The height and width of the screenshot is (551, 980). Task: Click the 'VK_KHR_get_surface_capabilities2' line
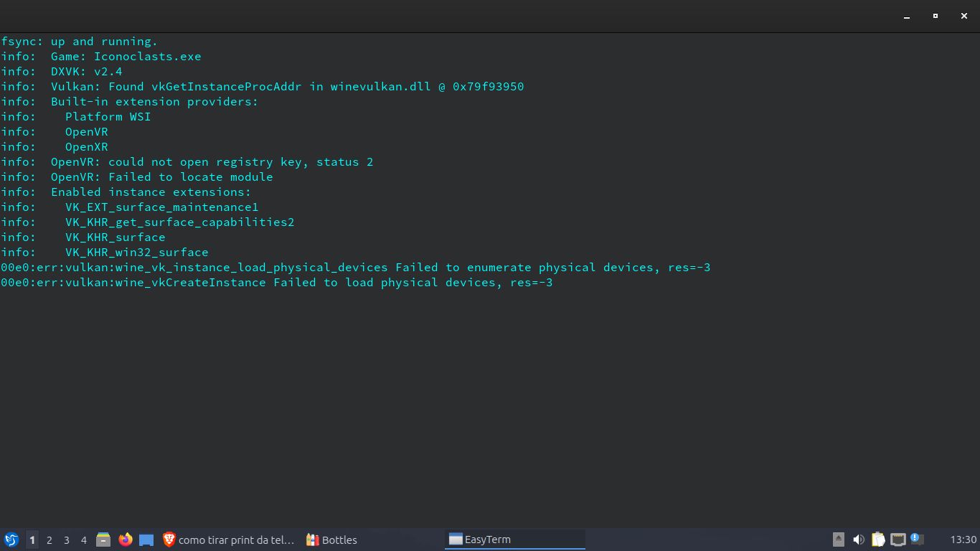[148, 222]
